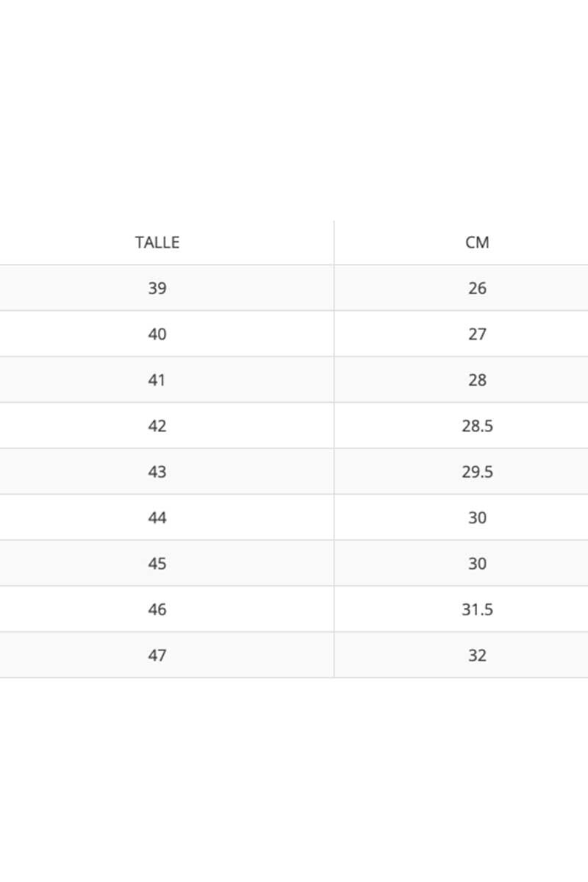Select size 44 in the TALLE column

pyautogui.click(x=157, y=518)
